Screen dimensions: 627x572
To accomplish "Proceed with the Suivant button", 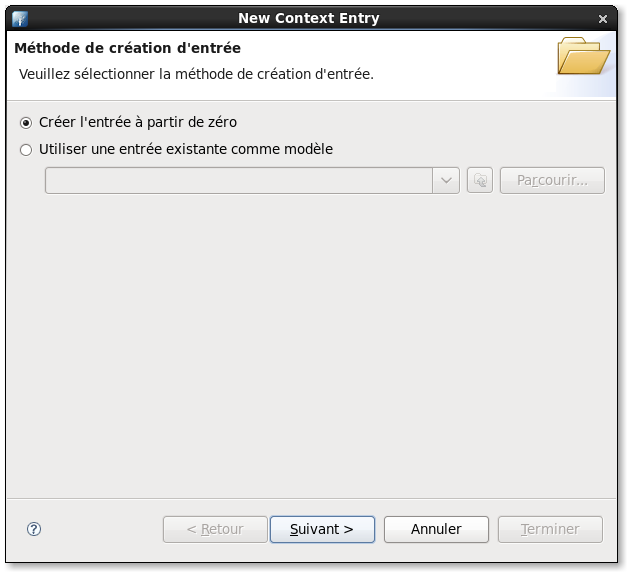I will click(322, 529).
